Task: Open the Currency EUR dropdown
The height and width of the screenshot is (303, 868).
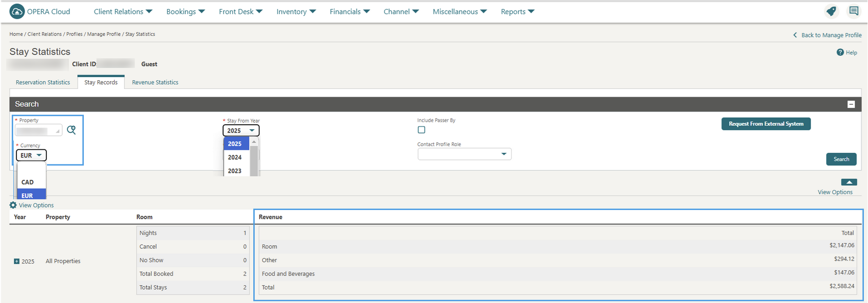Action: click(x=31, y=155)
